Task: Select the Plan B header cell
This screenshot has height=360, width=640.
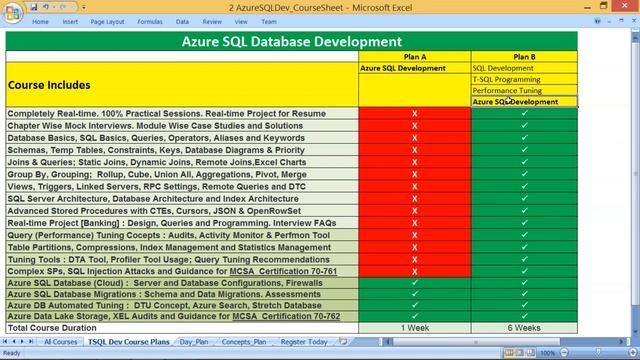Action: coord(524,57)
